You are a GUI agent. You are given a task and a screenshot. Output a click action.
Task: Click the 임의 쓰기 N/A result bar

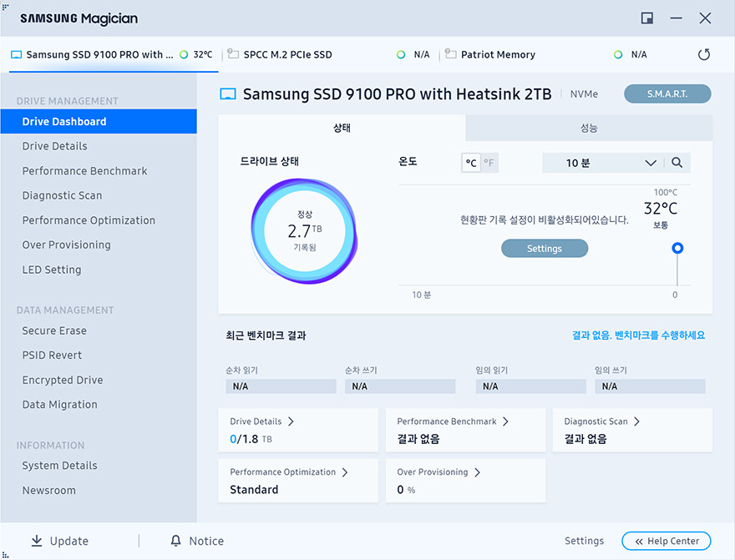(x=650, y=386)
